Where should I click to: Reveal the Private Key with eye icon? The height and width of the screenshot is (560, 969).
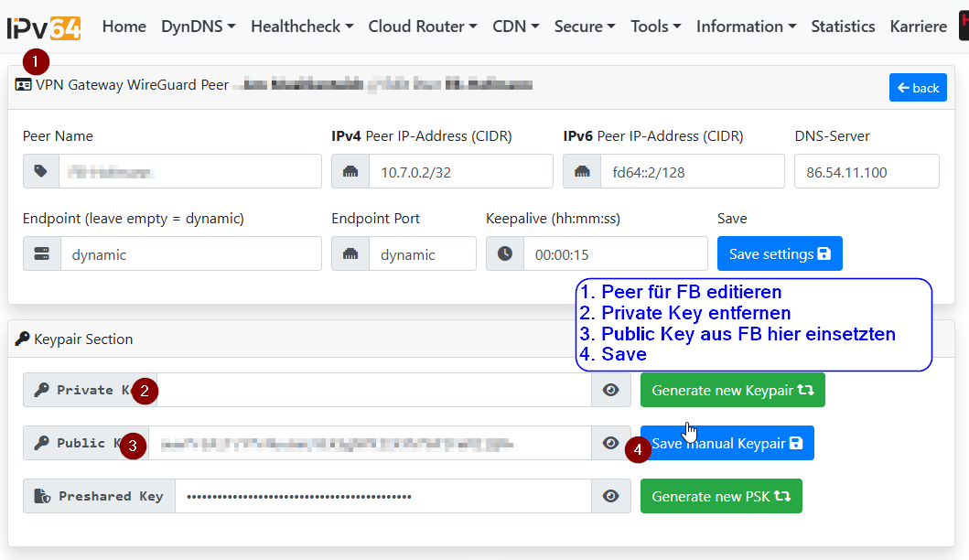611,390
